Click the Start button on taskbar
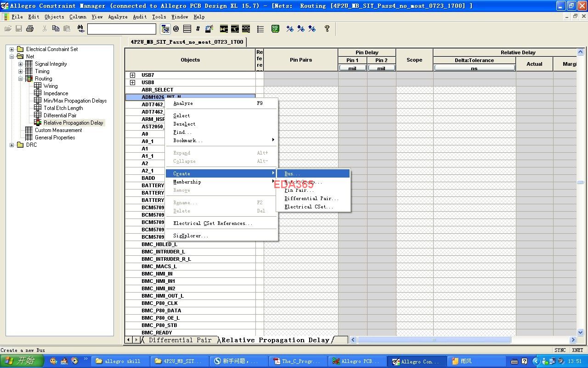Viewport: 588px width, 368px height. [22, 361]
